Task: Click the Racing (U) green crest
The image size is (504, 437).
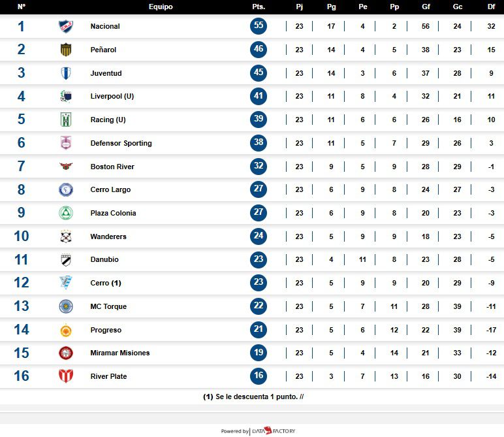Action: click(66, 120)
